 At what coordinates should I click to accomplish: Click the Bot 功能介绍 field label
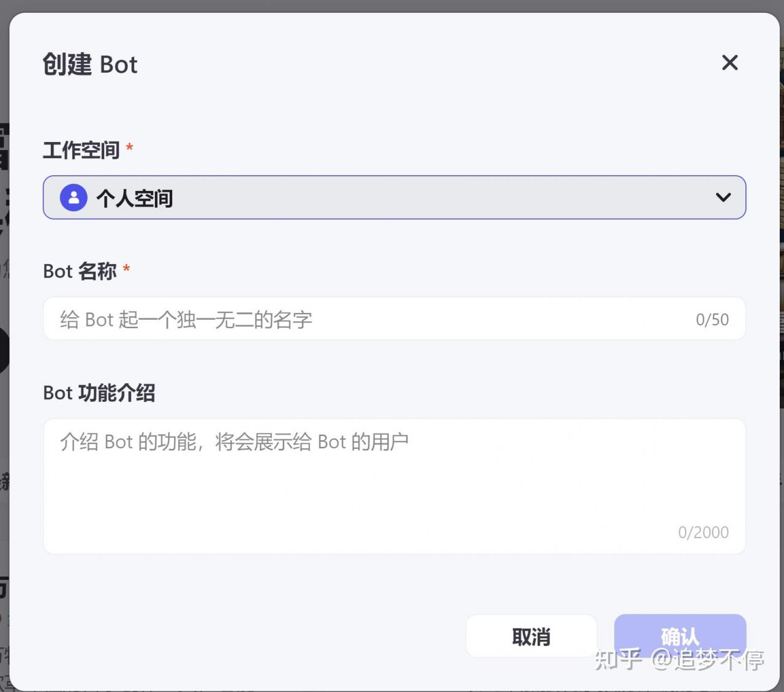pos(99,393)
